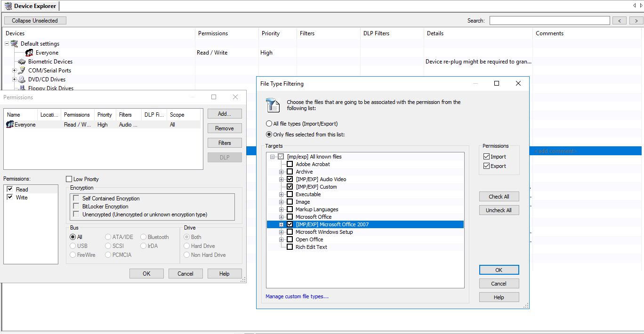Uncheck the Write permission checkbox

tap(10, 197)
